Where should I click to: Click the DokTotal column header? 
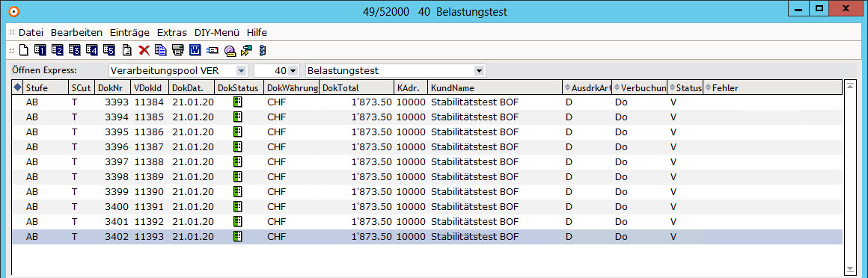tap(356, 87)
